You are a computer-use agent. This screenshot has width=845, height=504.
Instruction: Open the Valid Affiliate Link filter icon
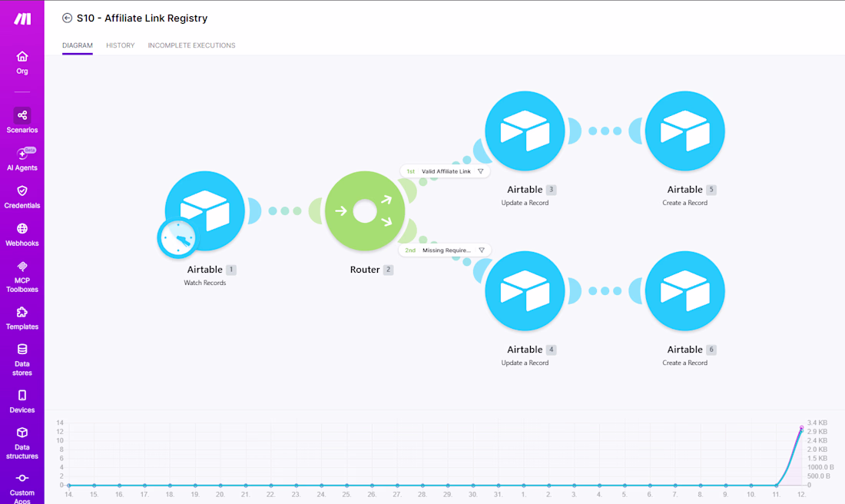[x=481, y=171]
